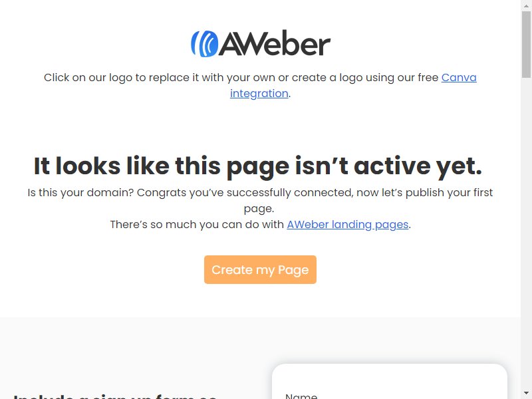Open the AWeber landing pages link
532x399 pixels.
click(347, 224)
